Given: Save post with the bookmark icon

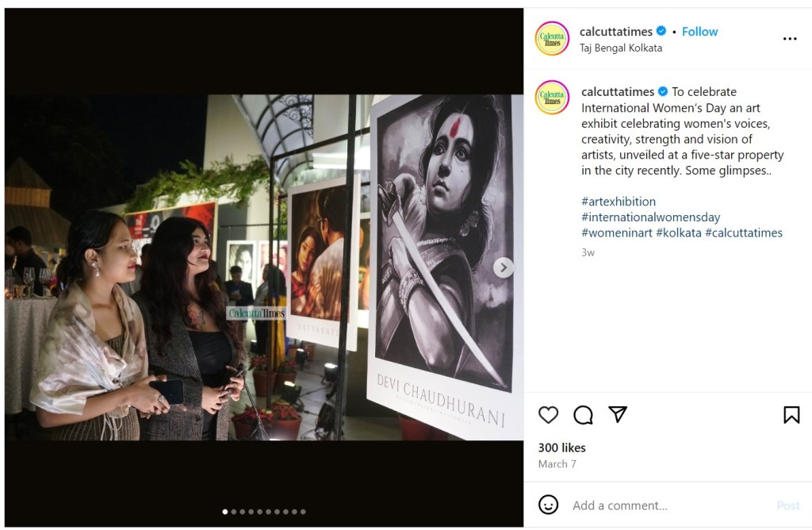Looking at the screenshot, I should (x=791, y=415).
